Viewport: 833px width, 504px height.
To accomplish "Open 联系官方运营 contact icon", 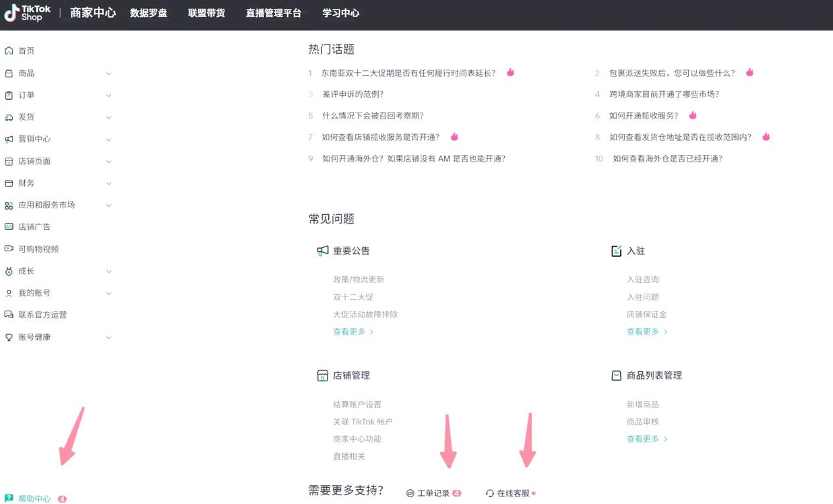I will click(9, 315).
